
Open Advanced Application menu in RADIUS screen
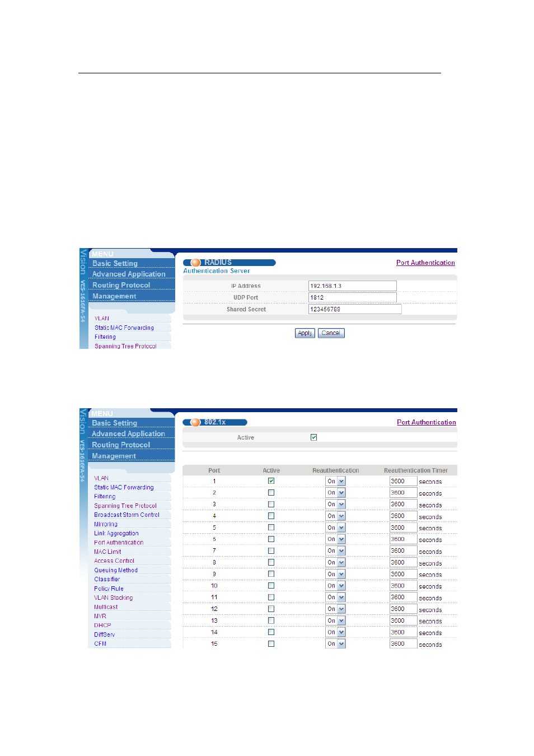[129, 274]
